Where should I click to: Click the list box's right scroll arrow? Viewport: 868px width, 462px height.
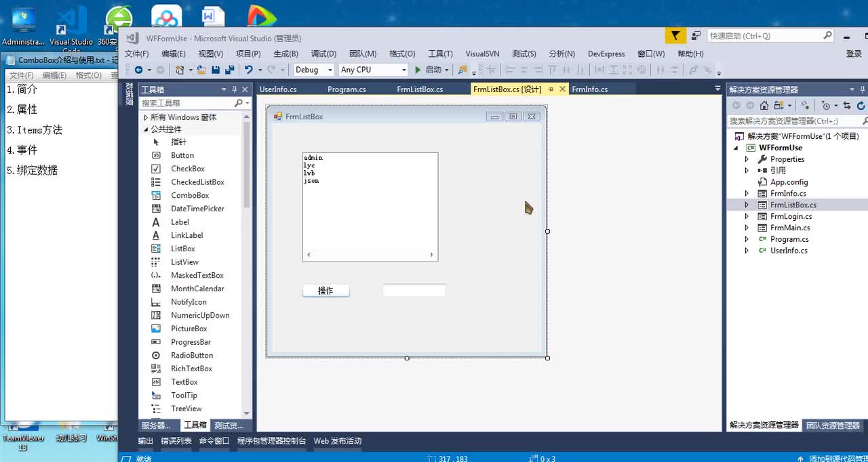coord(432,255)
